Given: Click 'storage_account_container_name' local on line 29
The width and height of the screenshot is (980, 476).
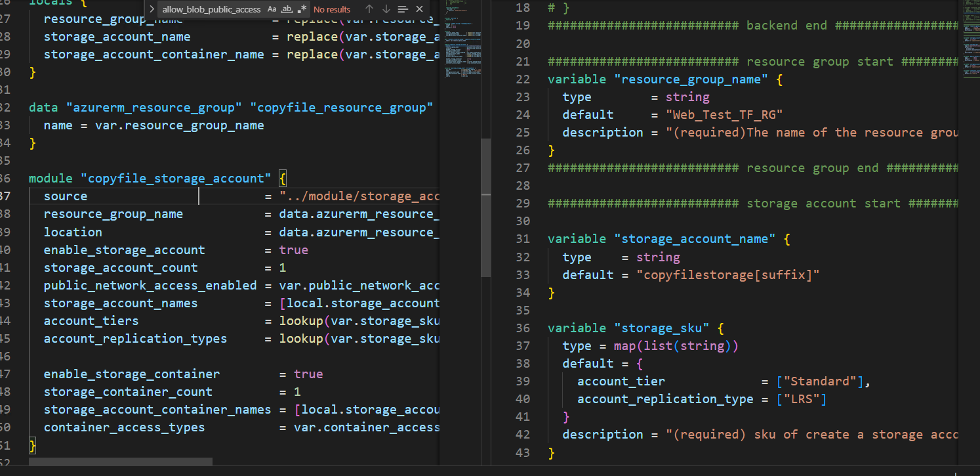Looking at the screenshot, I should pyautogui.click(x=153, y=54).
